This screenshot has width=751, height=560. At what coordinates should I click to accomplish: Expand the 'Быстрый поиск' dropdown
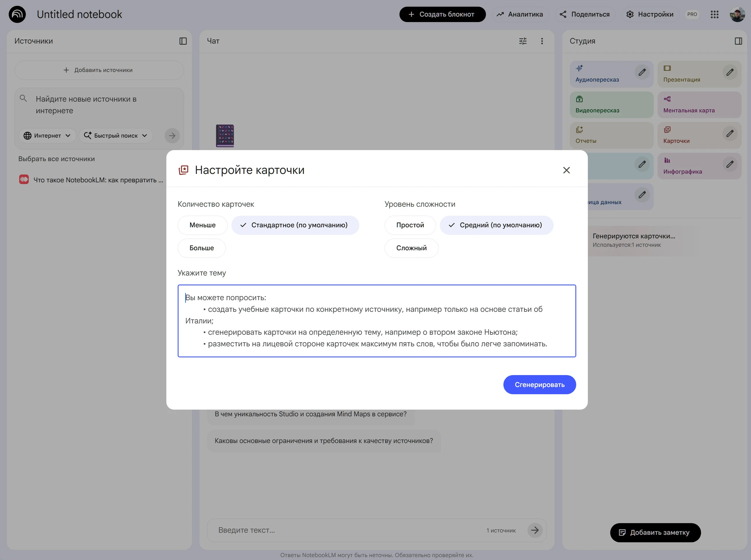click(x=116, y=136)
